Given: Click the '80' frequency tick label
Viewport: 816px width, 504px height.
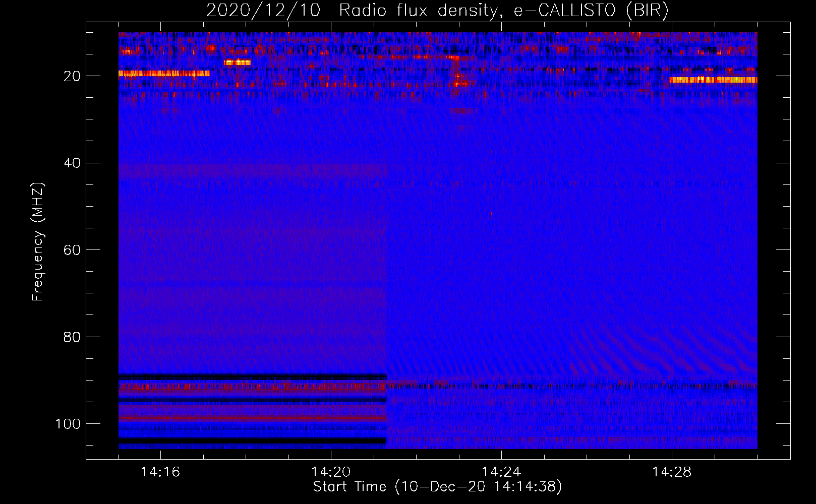Looking at the screenshot, I should coord(72,337).
